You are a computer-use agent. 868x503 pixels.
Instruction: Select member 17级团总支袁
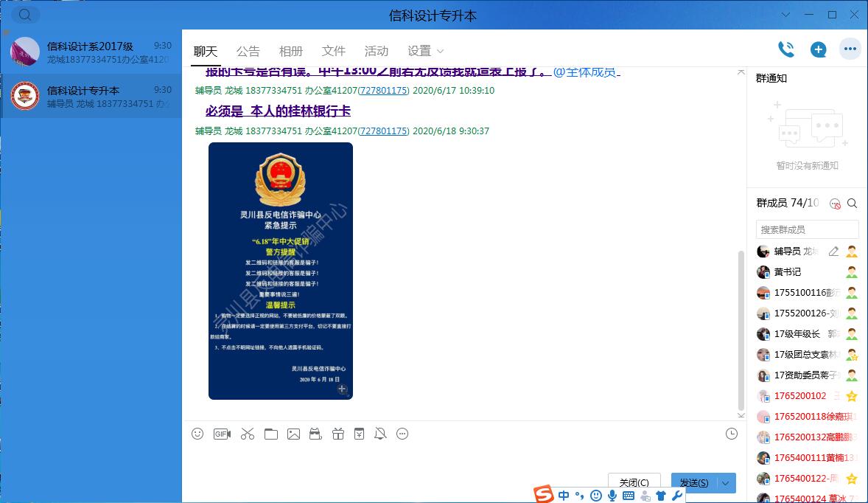point(807,355)
